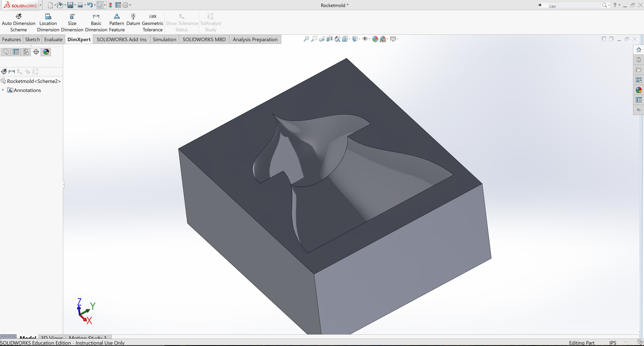Go to the Simulation tab
This screenshot has height=346, width=644.
164,39
